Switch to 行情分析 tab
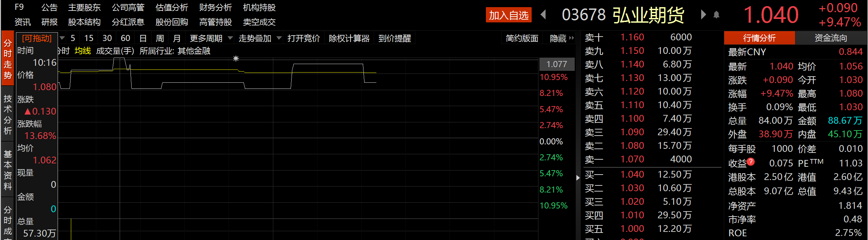 point(759,38)
